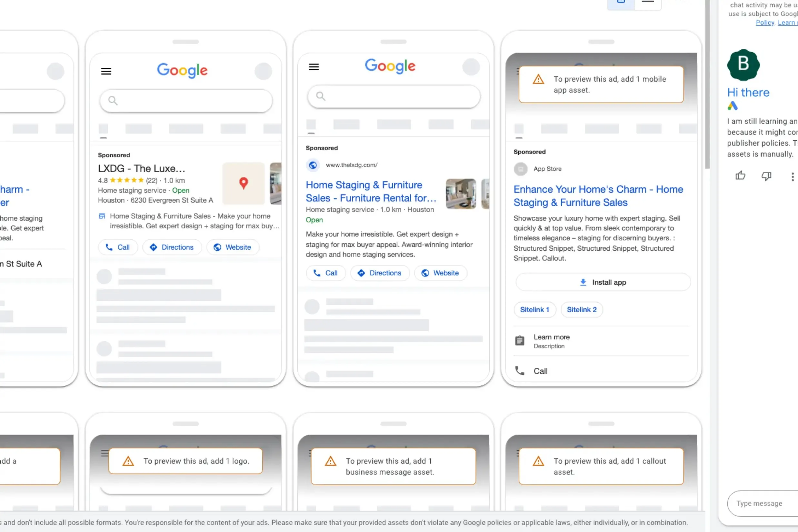Screen dimensions: 798x532
Task: Click warning icon in business message notice
Action: coord(330,461)
